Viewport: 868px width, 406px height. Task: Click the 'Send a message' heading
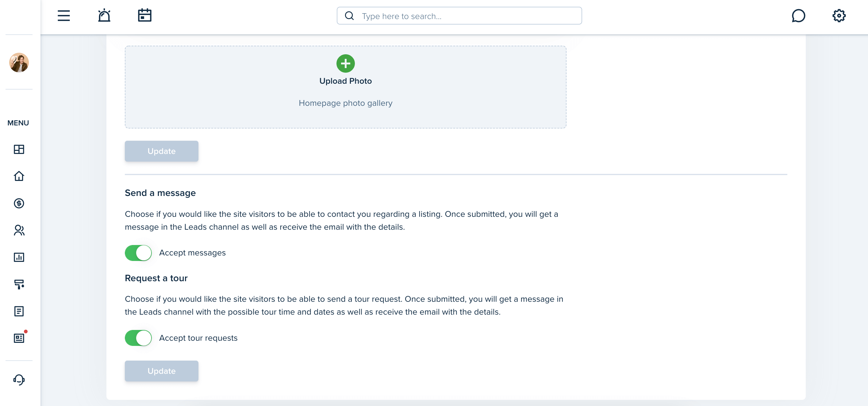click(160, 193)
